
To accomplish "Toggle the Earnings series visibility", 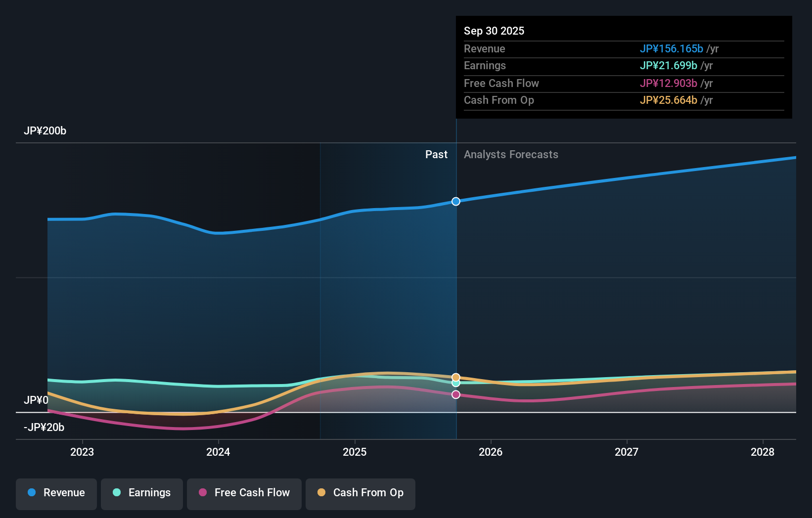I will pyautogui.click(x=142, y=493).
